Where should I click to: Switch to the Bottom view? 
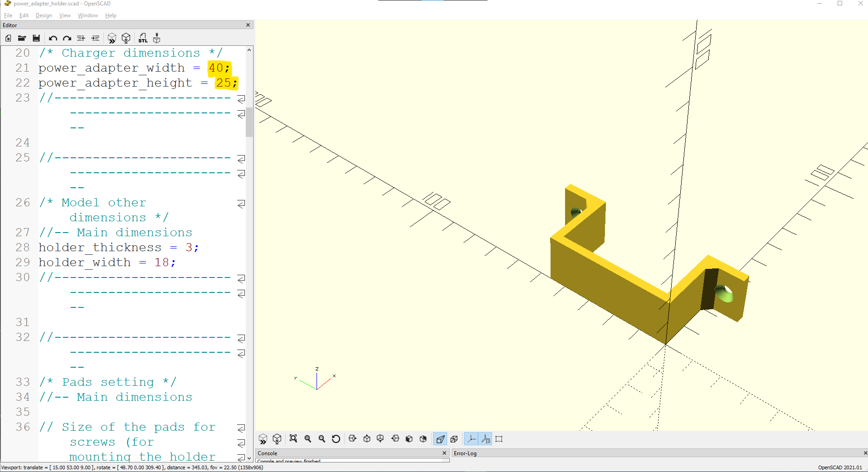pos(380,439)
